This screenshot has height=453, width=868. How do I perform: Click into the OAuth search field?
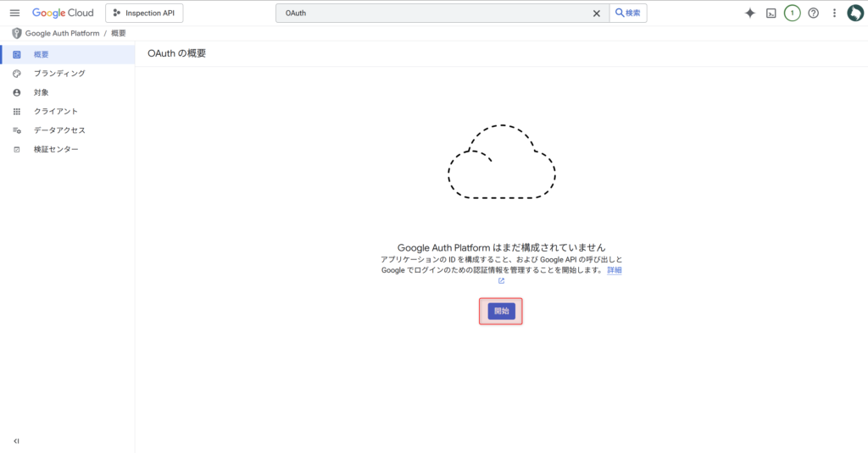click(x=432, y=13)
